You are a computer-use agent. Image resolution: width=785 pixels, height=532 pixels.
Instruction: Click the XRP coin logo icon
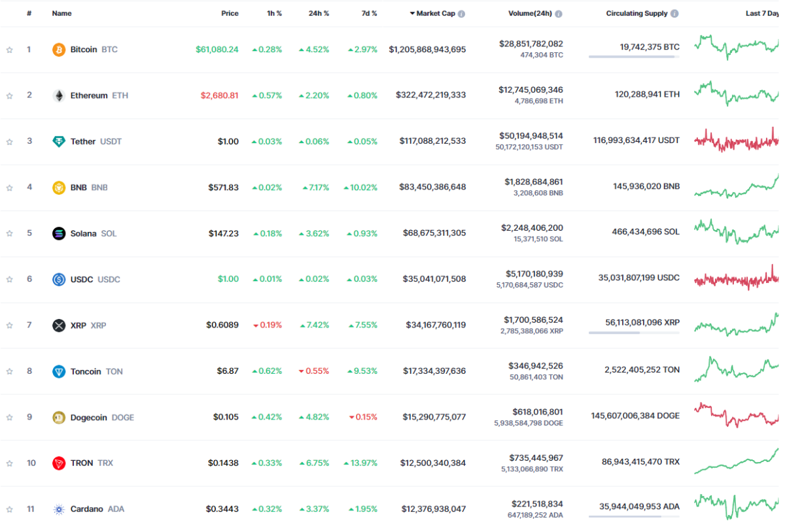point(59,325)
